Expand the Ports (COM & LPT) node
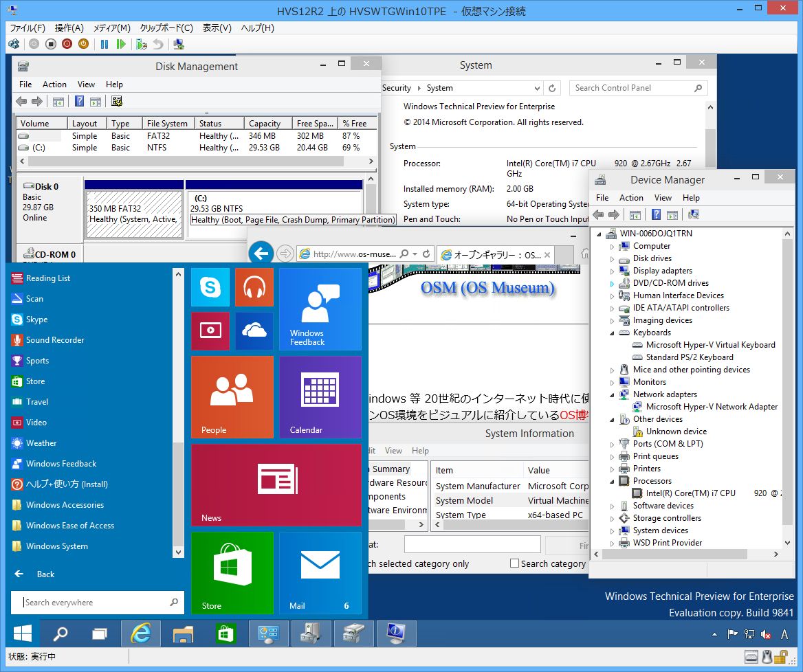Screen dimensions: 803x672 click(612, 445)
